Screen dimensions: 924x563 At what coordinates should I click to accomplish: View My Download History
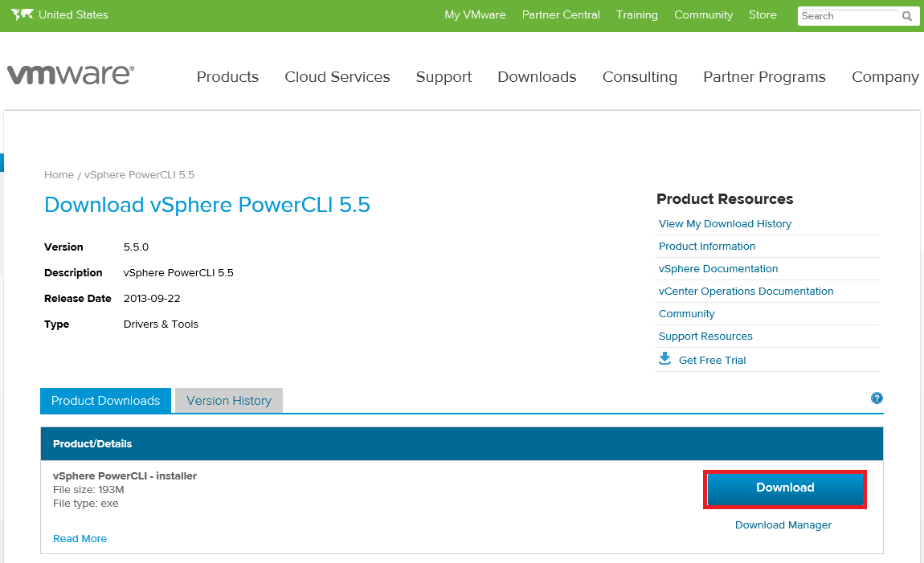(x=725, y=223)
